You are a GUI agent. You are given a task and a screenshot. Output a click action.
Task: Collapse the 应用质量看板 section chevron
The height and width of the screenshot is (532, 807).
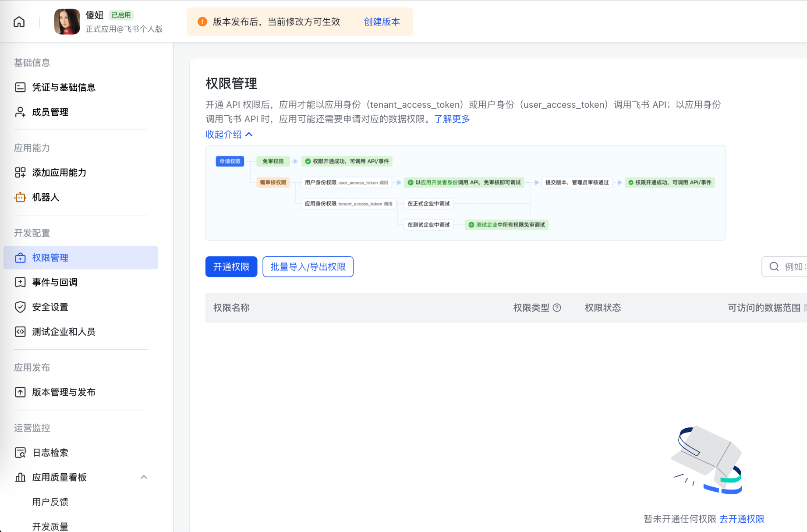[x=144, y=477]
